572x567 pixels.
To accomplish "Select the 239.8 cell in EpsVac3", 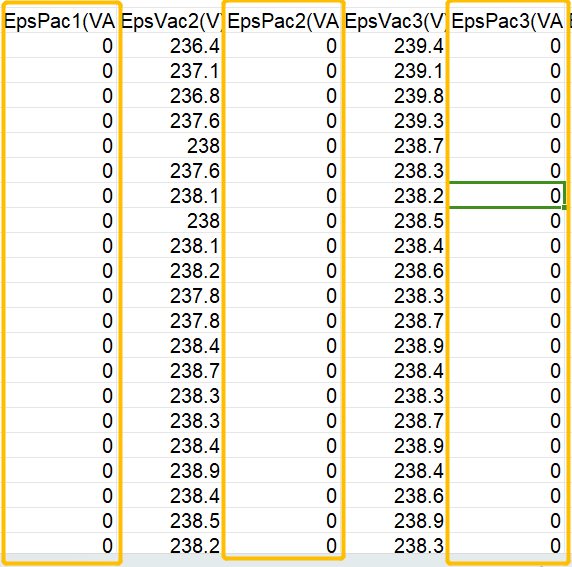I will 395,96.
